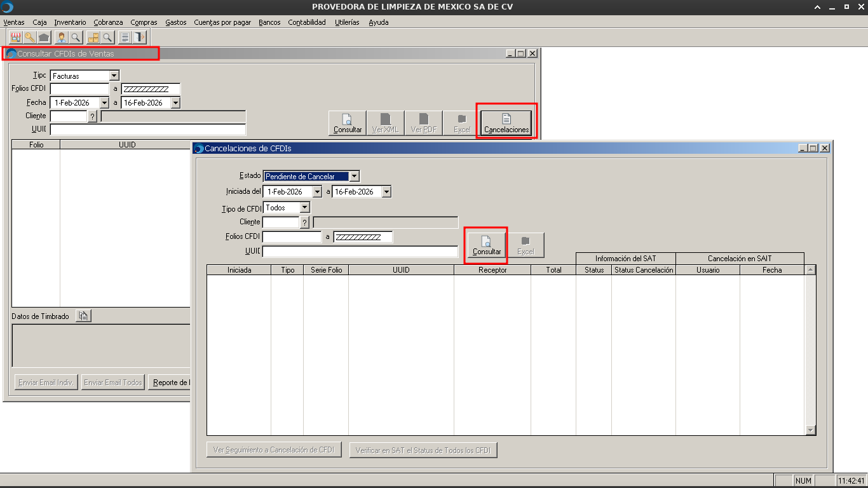868x488 pixels.
Task: Click the UUID field in Cancelaciones window
Action: pos(360,252)
